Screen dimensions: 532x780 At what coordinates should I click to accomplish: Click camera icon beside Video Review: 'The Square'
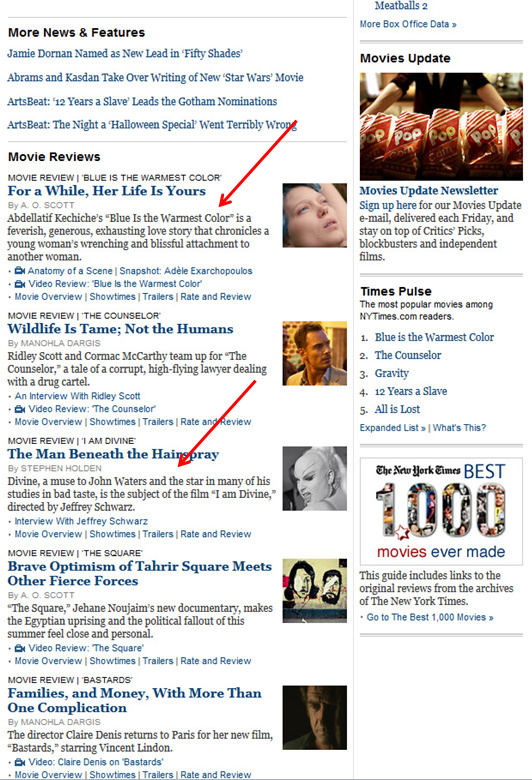click(x=20, y=648)
